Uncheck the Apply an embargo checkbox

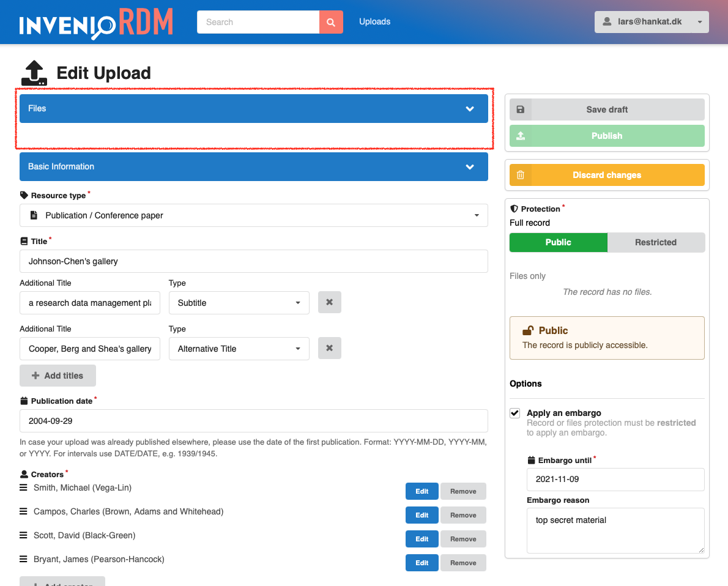[x=514, y=413]
